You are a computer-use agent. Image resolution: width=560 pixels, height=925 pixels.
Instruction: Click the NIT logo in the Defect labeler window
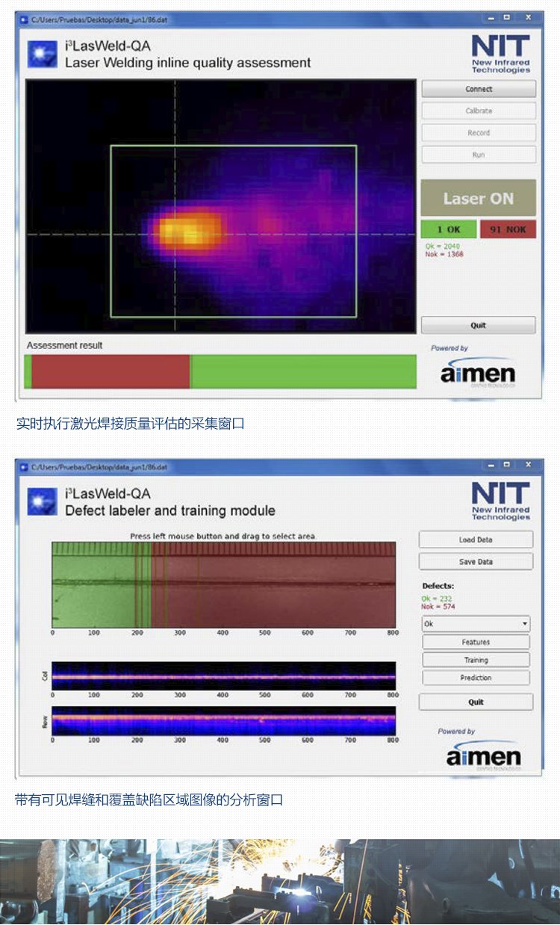coord(500,501)
